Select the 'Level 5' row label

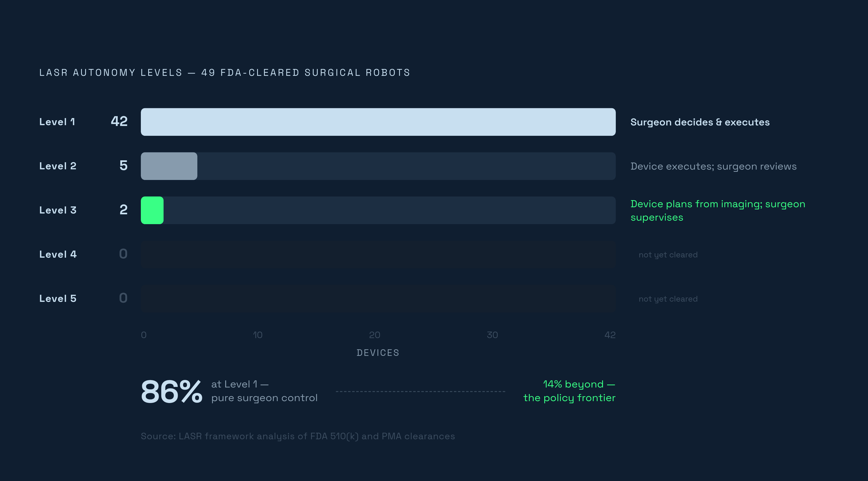point(58,298)
